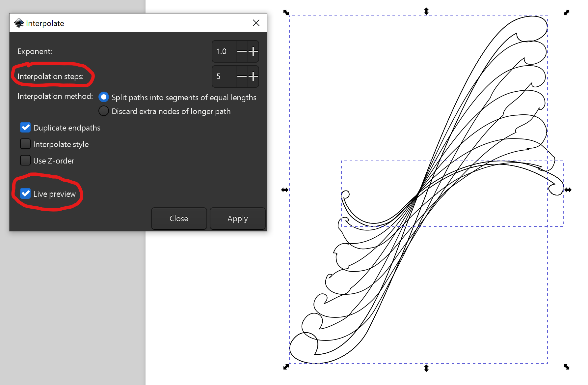Click the Inkscape logo in dialog title bar
The height and width of the screenshot is (385, 588).
(19, 23)
